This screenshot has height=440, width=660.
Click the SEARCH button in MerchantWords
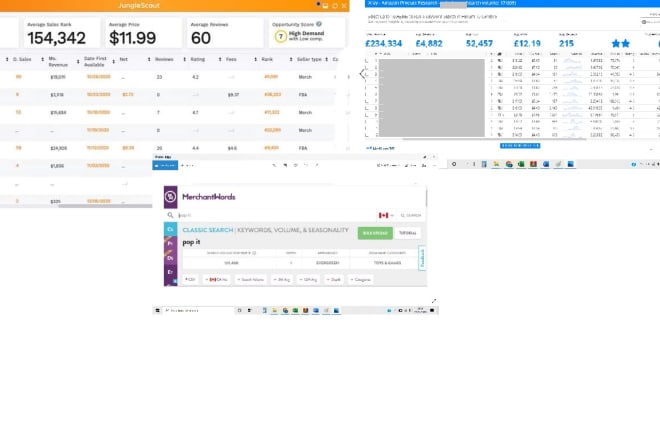pos(411,215)
